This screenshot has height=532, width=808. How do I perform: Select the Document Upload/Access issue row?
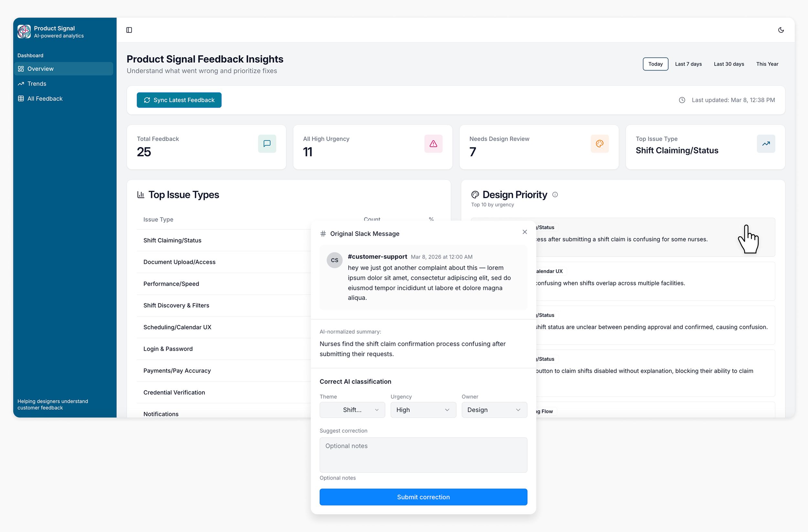(x=179, y=262)
